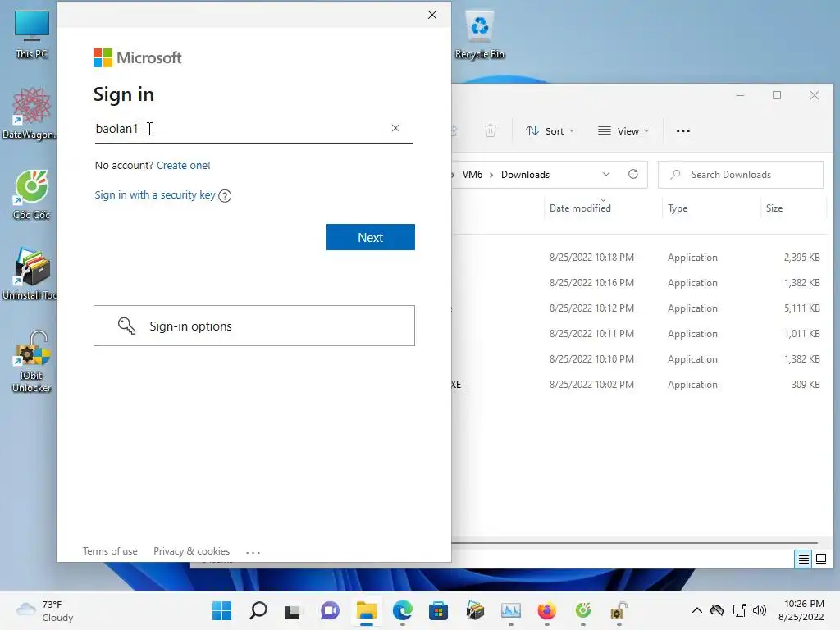This screenshot has width=840, height=630.
Task: Choose Sign in with a security key
Action: point(155,195)
